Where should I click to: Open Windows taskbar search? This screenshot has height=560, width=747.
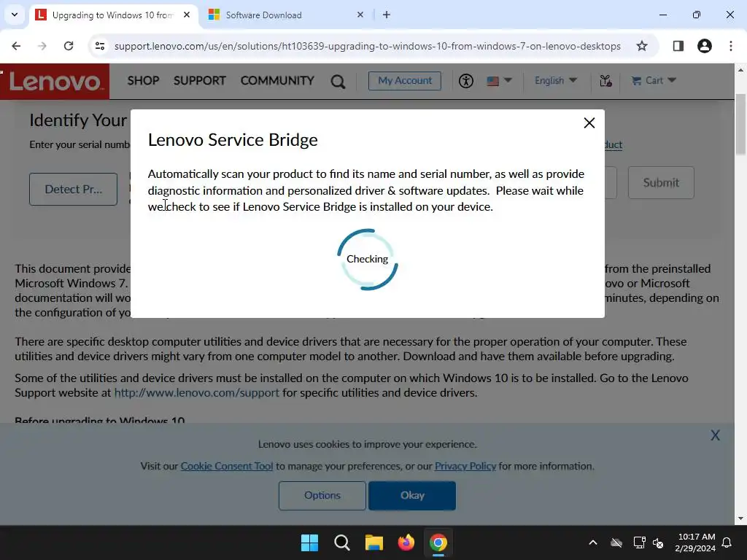coord(341,542)
